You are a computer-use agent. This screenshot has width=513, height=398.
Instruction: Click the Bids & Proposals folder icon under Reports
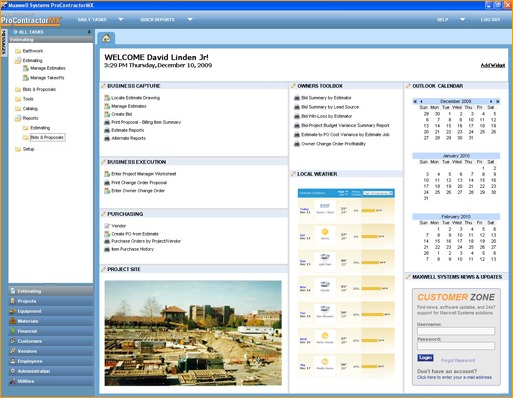26,138
